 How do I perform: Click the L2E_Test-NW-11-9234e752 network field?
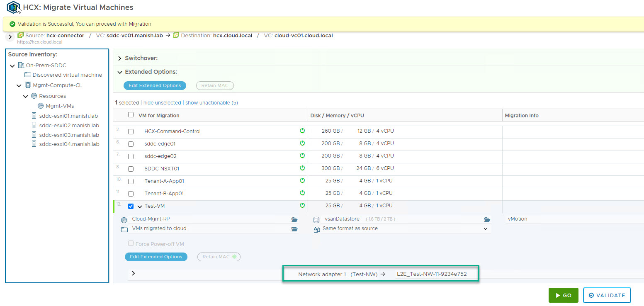pos(432,274)
